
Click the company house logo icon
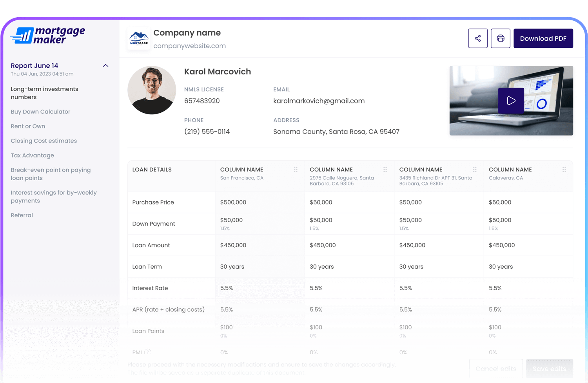[x=139, y=39]
